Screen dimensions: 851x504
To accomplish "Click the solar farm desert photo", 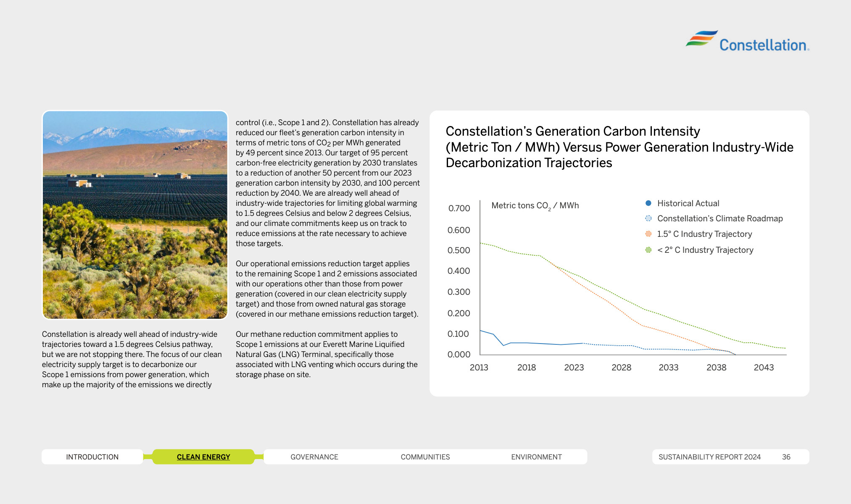I will click(x=135, y=215).
